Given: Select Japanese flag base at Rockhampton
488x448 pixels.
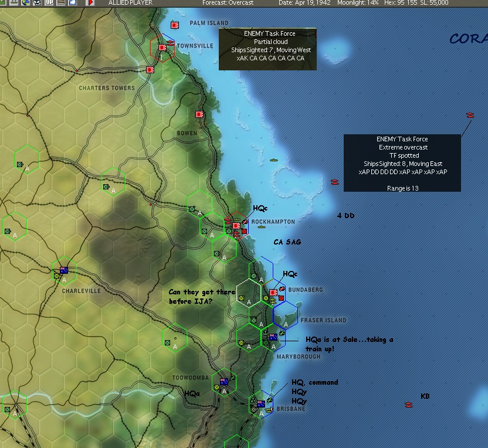Looking at the screenshot, I should coord(236,226).
